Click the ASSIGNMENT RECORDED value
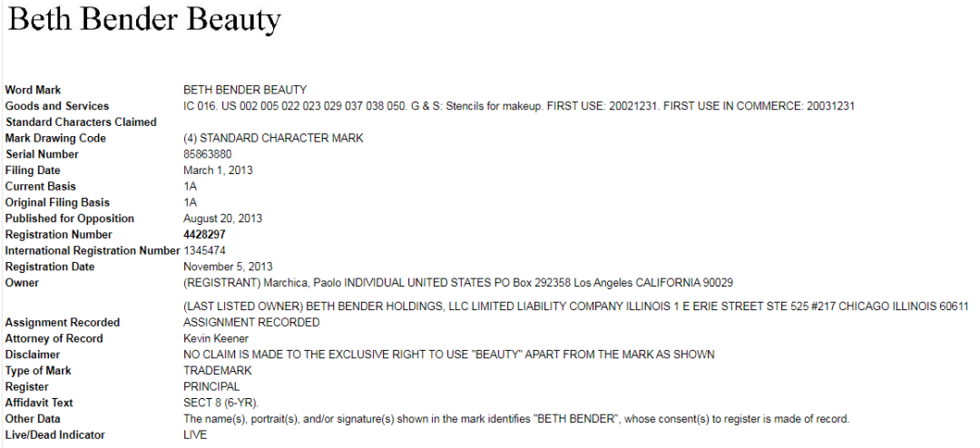The height and width of the screenshot is (448, 980). [x=251, y=323]
